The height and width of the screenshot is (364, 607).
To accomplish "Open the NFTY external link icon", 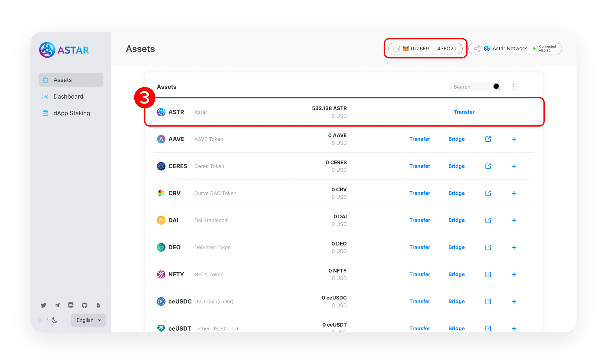I will (x=488, y=274).
